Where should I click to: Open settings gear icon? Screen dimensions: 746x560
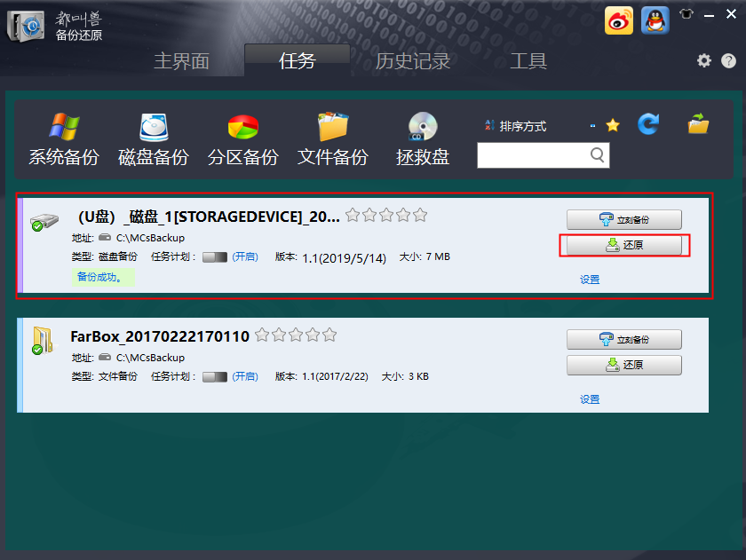[x=703, y=60]
